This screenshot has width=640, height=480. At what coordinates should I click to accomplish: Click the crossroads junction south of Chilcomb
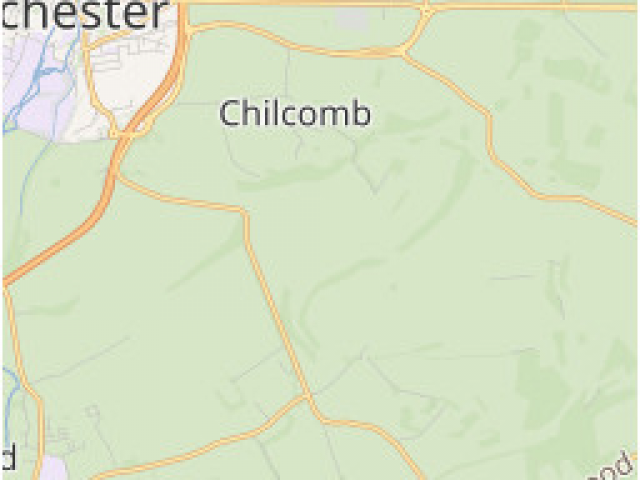(x=307, y=395)
